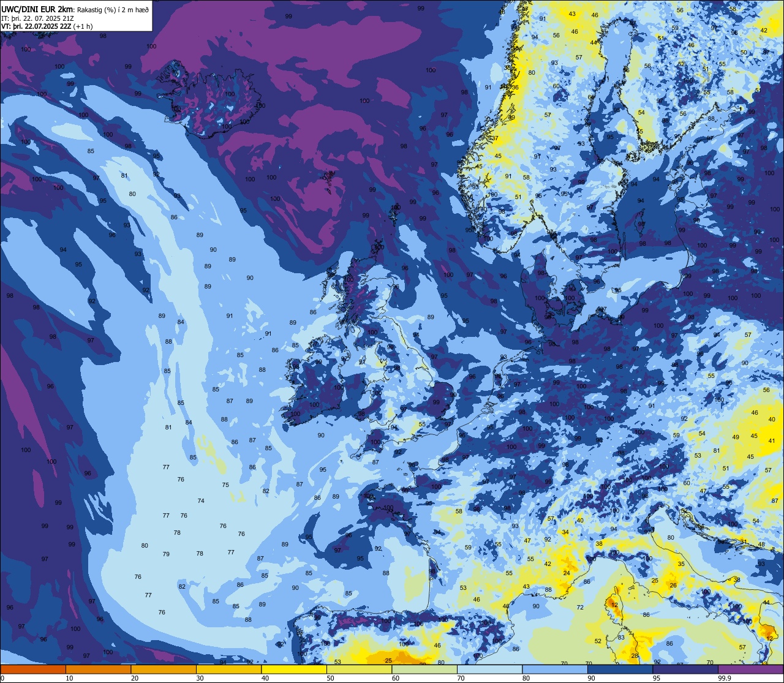The width and height of the screenshot is (784, 683).
Task: Pick the dark orange 0–10 legend swatch
Action: point(33,669)
